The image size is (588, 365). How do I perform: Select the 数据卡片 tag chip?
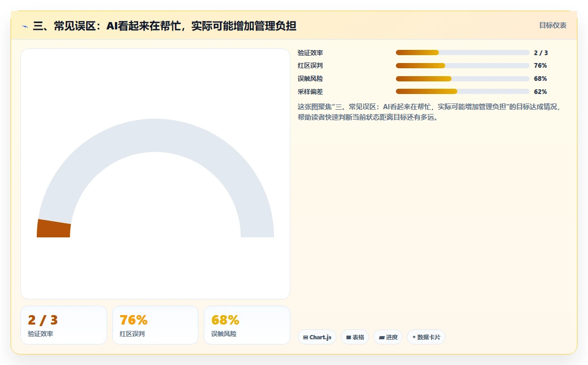426,337
